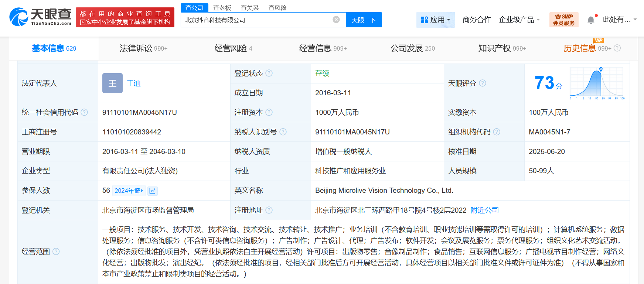The image size is (644, 284).
Task: Click the 附近公司 link
Action: click(x=484, y=210)
